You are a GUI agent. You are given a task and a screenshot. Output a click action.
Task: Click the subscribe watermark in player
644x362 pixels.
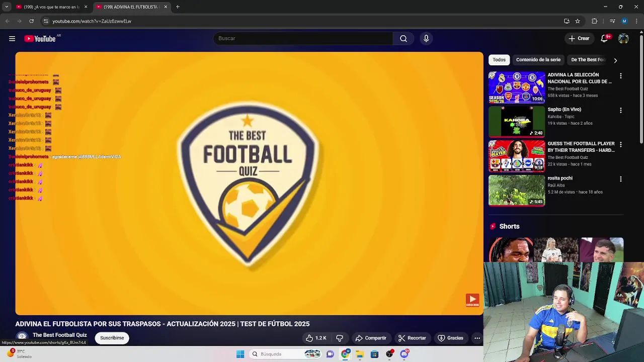point(472,300)
